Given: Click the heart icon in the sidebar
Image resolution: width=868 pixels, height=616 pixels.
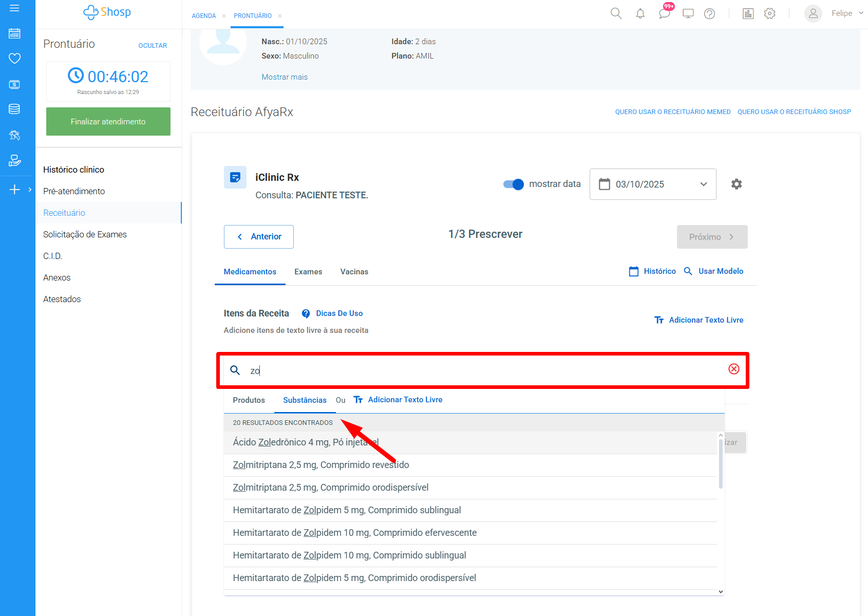Looking at the screenshot, I should click(14, 59).
